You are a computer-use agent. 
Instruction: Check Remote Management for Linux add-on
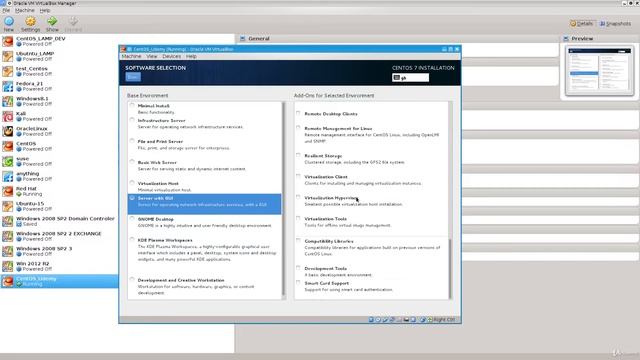click(298, 128)
